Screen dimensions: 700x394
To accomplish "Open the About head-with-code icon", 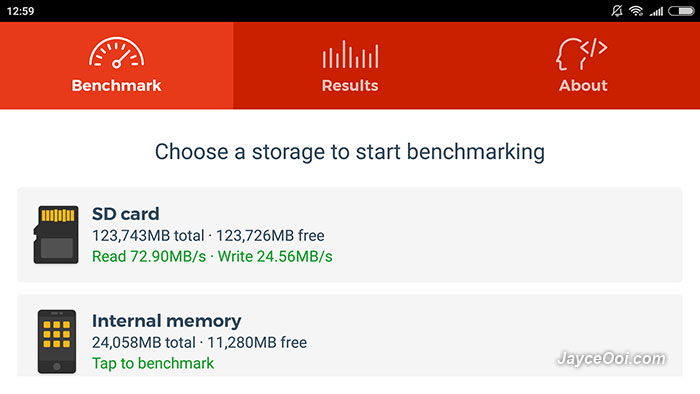I will tap(582, 54).
